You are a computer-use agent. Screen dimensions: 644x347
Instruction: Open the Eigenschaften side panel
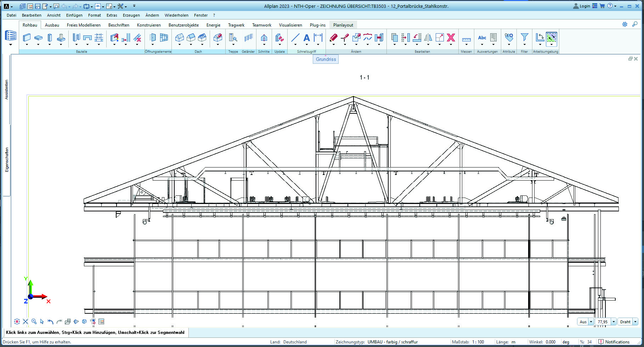coord(6,160)
